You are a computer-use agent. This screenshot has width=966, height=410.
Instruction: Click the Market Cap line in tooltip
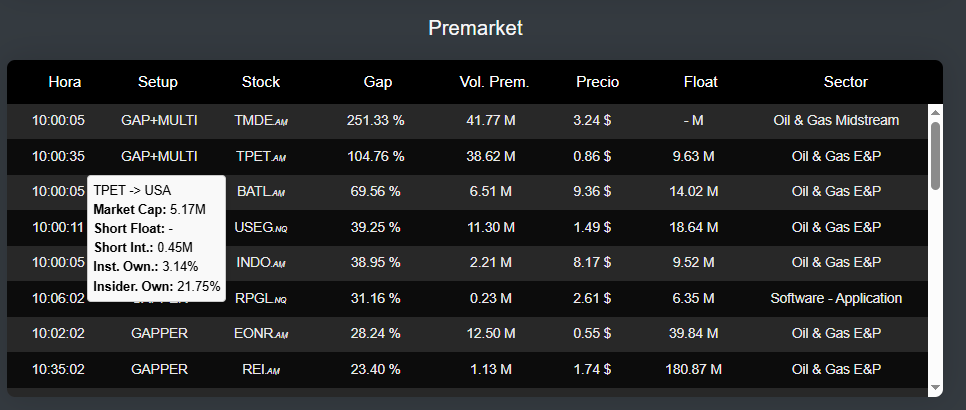click(x=150, y=210)
